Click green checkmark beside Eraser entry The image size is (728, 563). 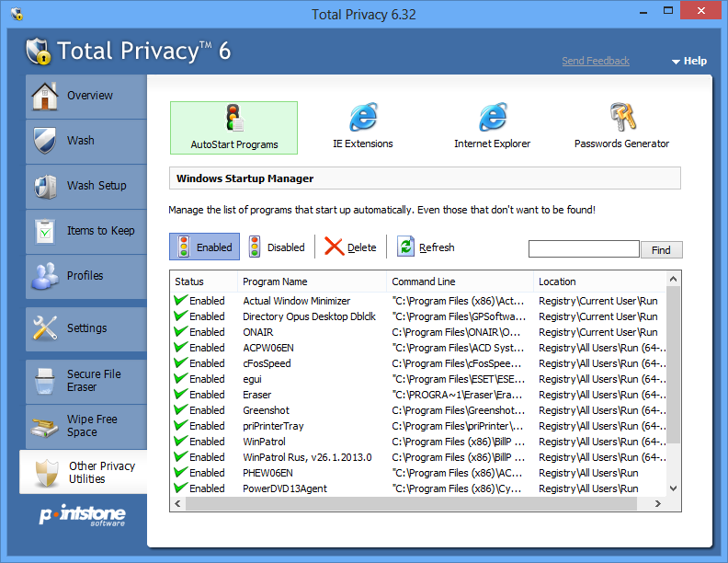[x=180, y=394]
